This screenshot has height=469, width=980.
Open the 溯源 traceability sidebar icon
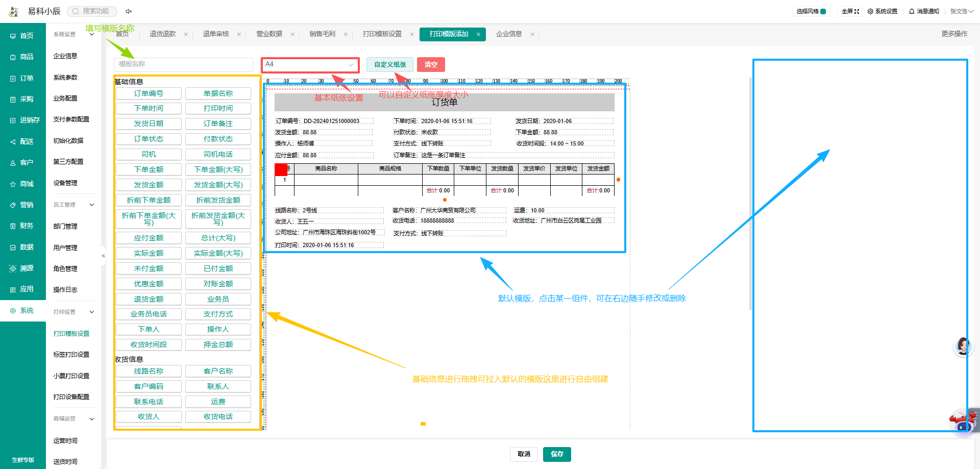(x=13, y=268)
